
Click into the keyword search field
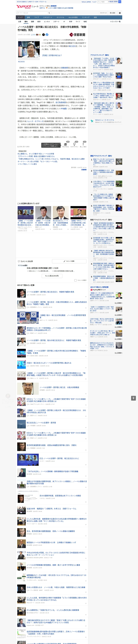pos(32,13)
